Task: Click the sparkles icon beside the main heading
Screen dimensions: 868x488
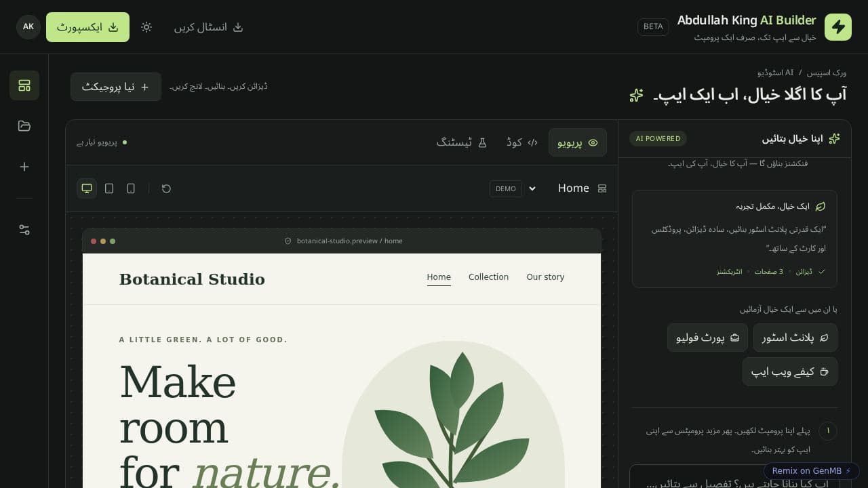Action: point(636,95)
